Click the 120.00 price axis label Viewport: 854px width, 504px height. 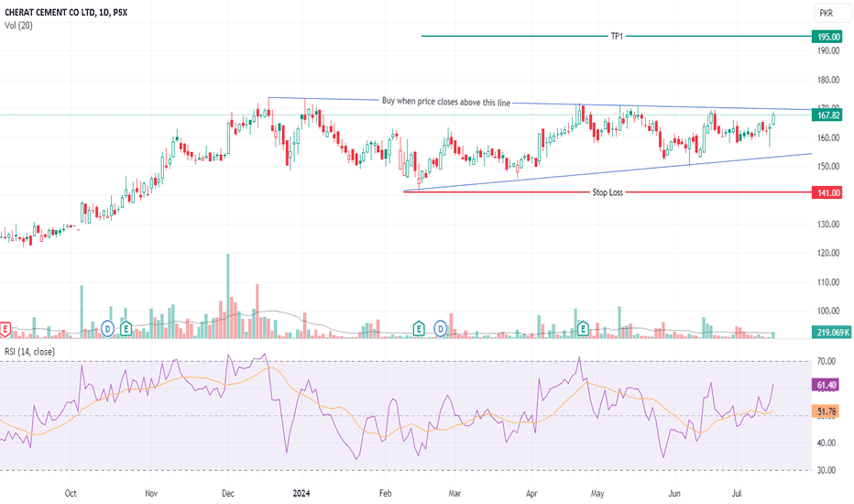click(828, 253)
